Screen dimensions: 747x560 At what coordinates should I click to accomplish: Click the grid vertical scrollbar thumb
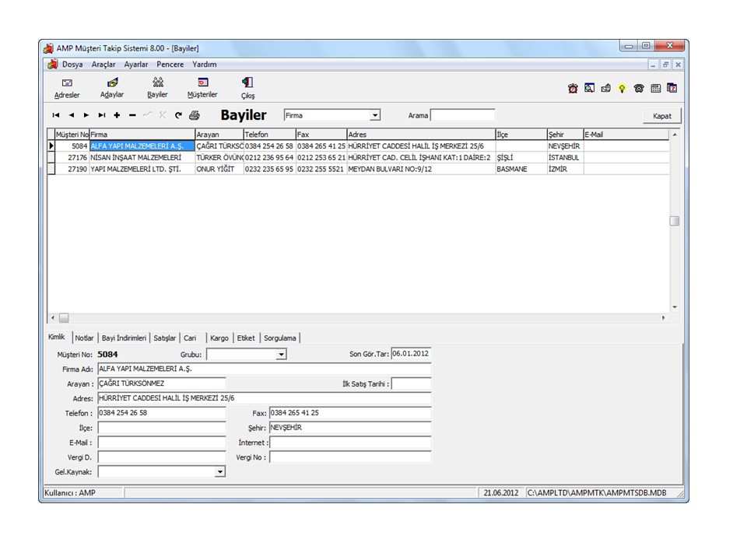675,221
